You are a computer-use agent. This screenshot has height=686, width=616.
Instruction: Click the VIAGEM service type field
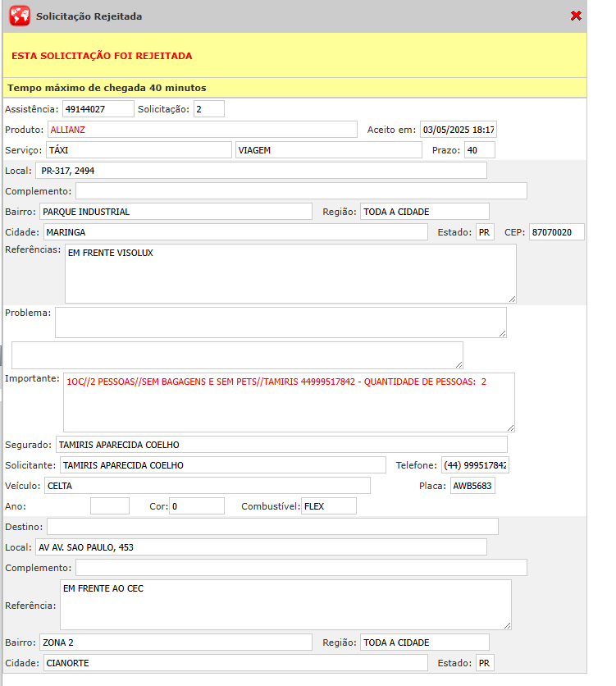click(328, 150)
